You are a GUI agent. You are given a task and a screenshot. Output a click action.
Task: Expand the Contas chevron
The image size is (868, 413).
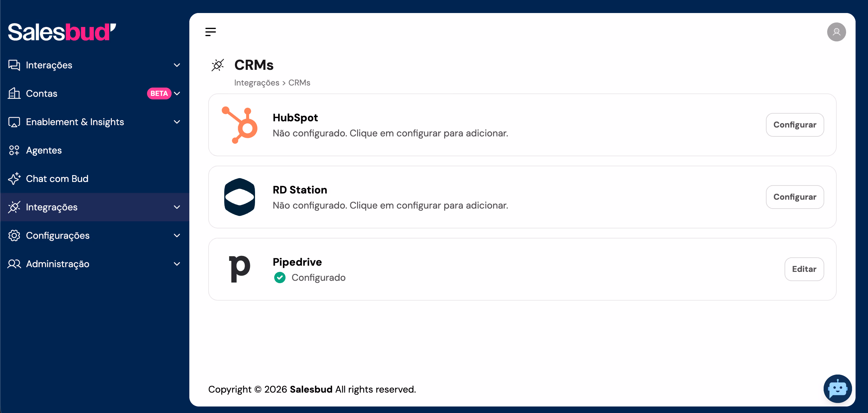(177, 93)
